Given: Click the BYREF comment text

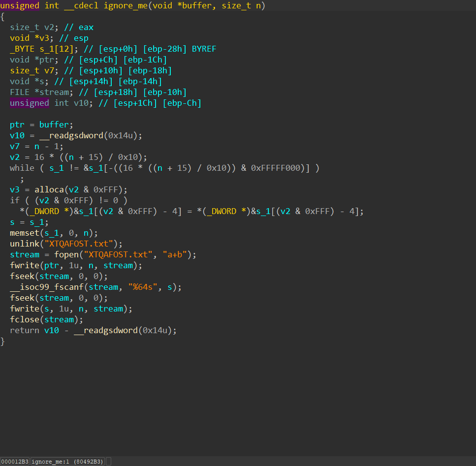Looking at the screenshot, I should (204, 49).
